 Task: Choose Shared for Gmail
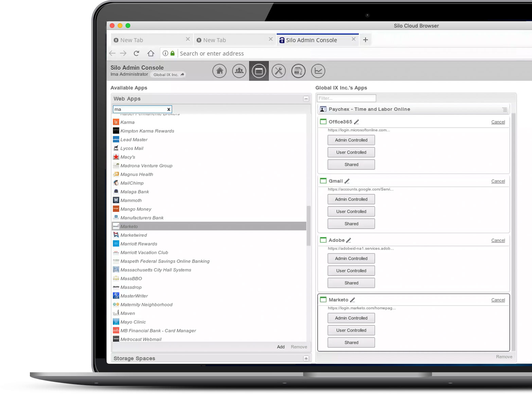[351, 223]
